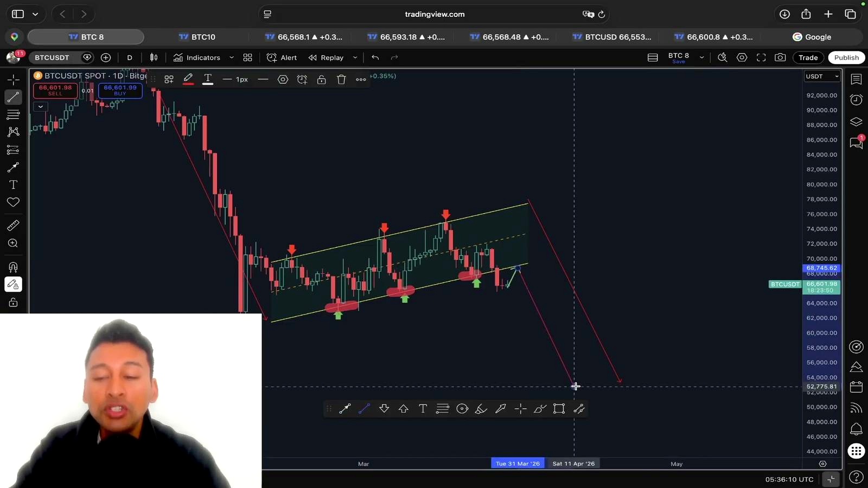868x488 pixels.
Task: Open the heart icons tool
Action: tap(13, 202)
